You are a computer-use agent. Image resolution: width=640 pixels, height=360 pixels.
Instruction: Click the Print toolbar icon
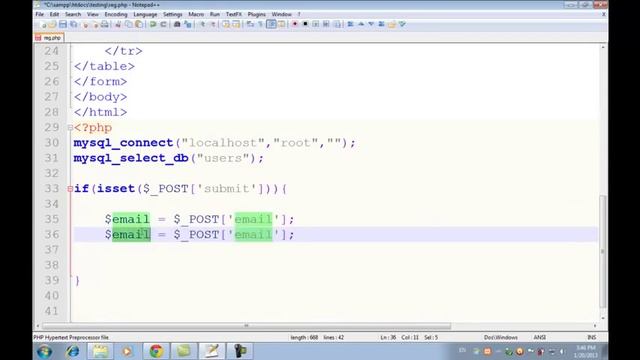105,24
